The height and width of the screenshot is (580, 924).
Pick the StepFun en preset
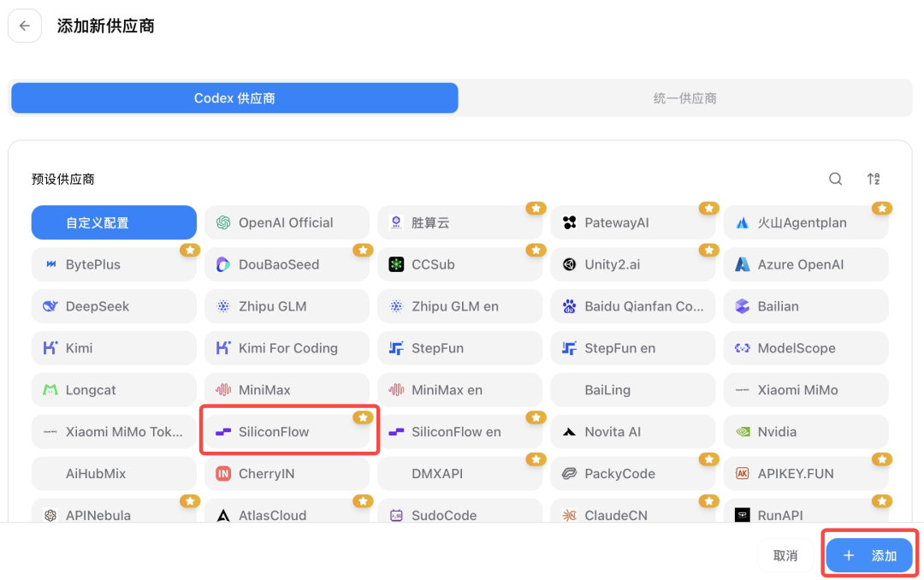(633, 348)
